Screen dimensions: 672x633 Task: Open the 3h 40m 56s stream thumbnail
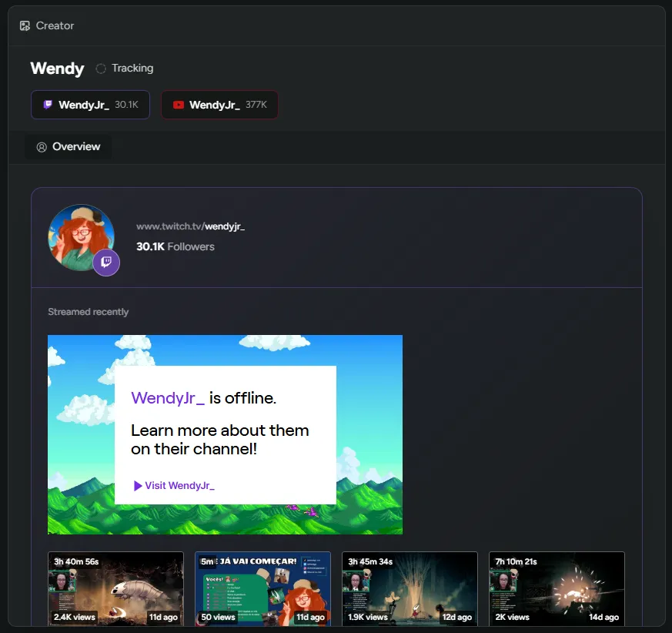115,588
